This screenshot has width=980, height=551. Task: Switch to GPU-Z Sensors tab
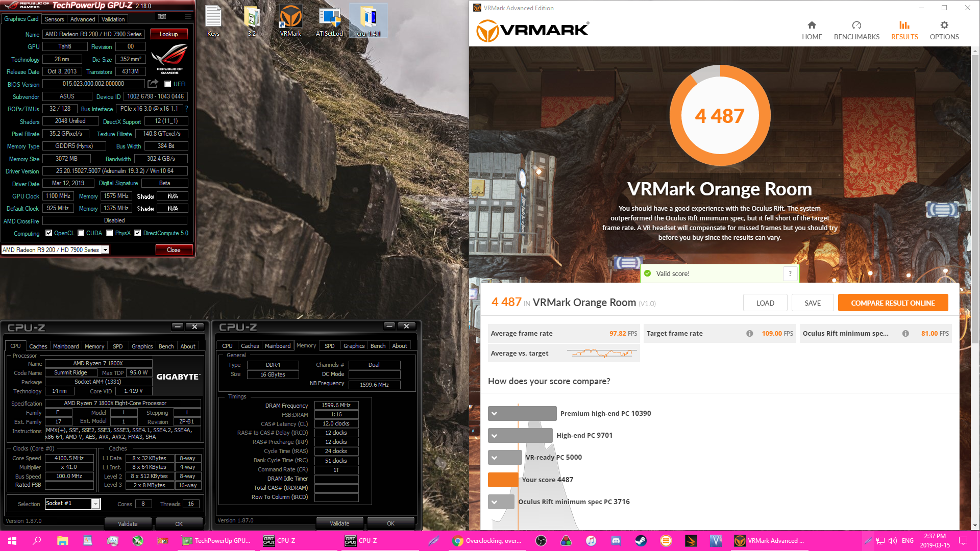(x=54, y=19)
